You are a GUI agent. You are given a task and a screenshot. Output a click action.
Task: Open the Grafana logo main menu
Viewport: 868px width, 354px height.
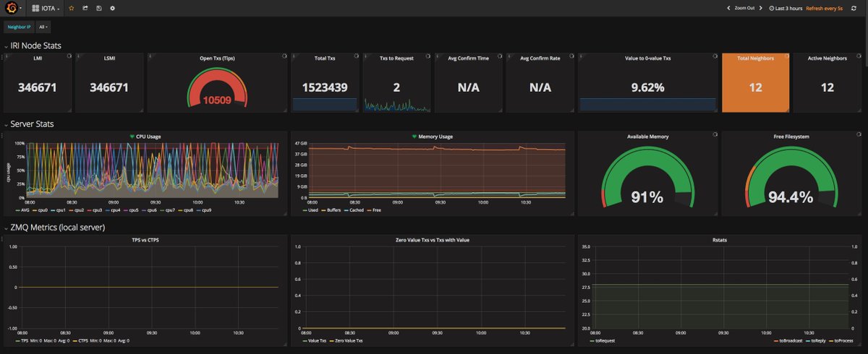(12, 8)
